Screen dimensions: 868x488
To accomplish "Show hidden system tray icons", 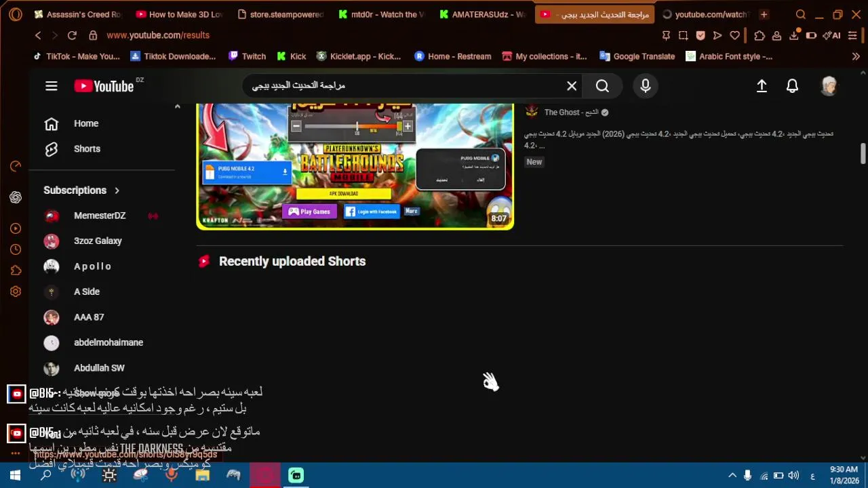I will [732, 476].
